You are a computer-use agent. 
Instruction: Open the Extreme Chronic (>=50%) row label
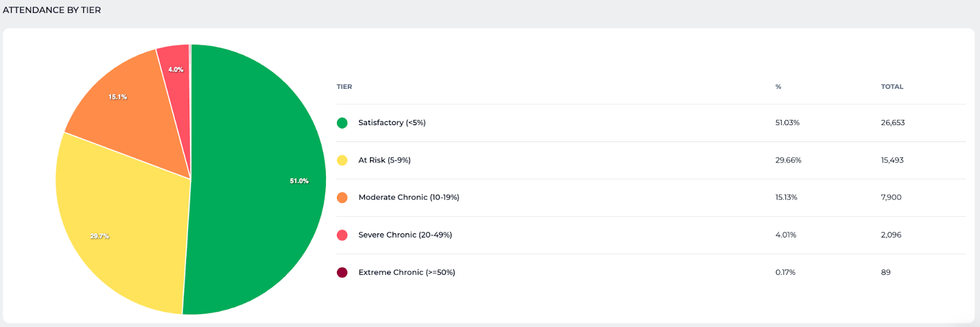tap(407, 272)
